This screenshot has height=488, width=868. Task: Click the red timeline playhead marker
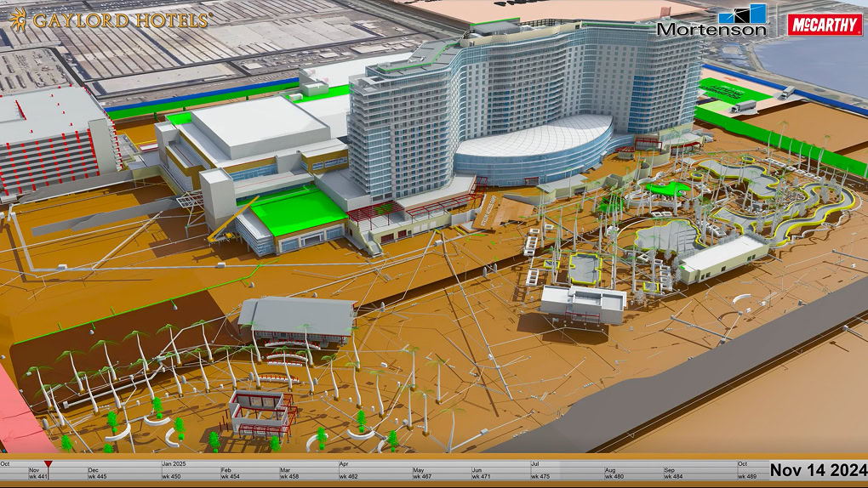click(49, 463)
